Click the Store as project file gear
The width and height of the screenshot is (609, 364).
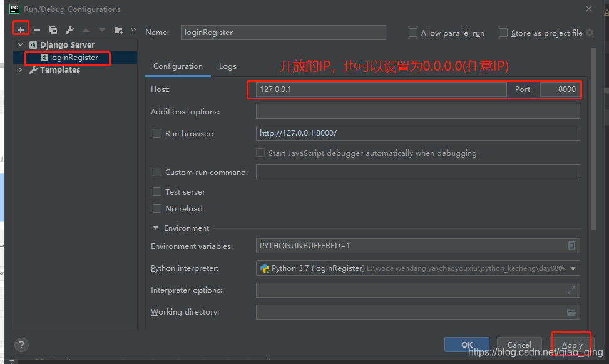click(590, 33)
